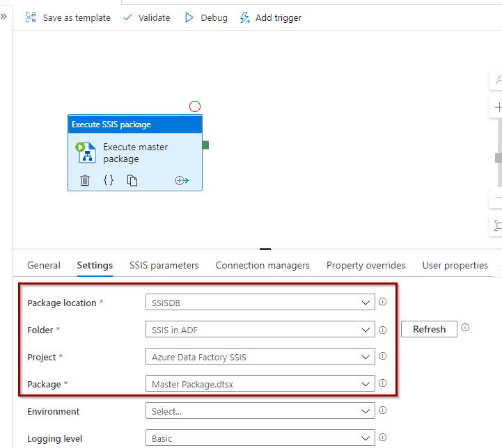
Task: Click Package info icon
Action: (x=382, y=383)
